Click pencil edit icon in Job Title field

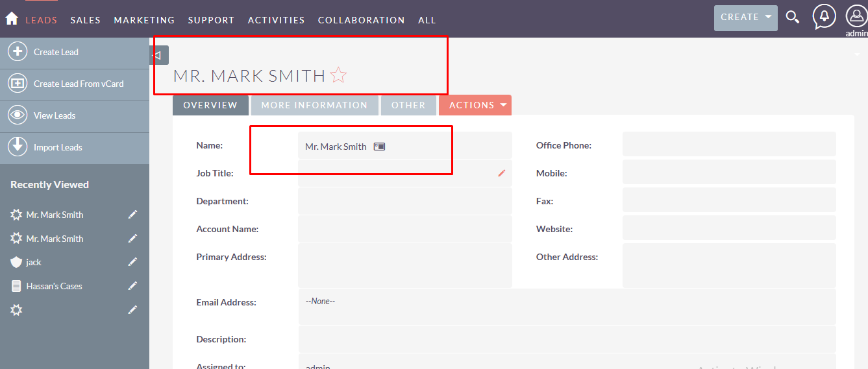[502, 173]
